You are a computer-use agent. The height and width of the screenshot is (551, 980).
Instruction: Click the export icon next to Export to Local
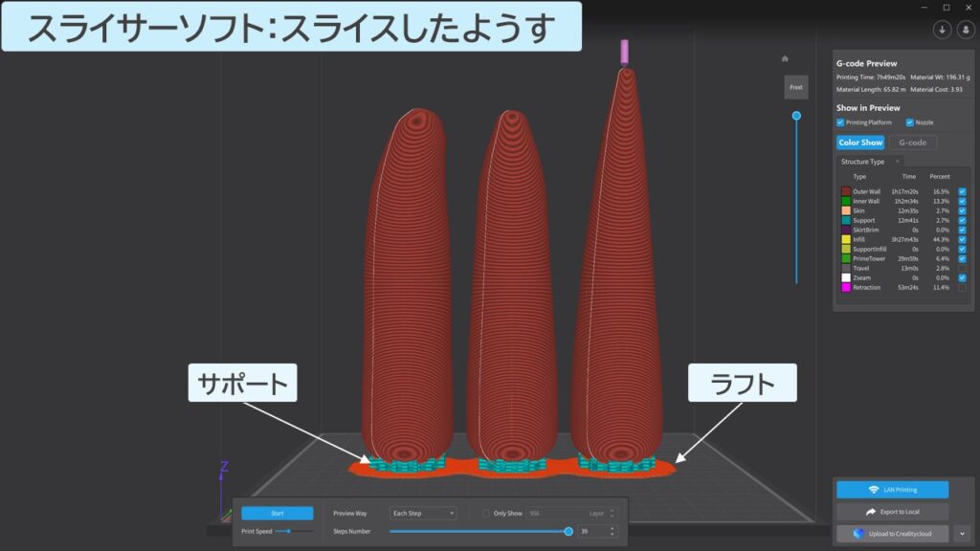coord(871,511)
